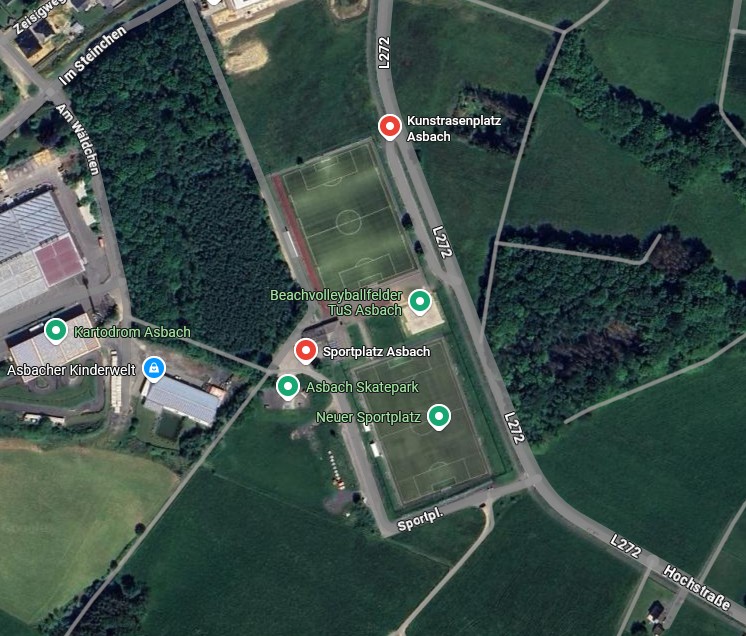Select the Im Steinchen street label

coord(93,56)
